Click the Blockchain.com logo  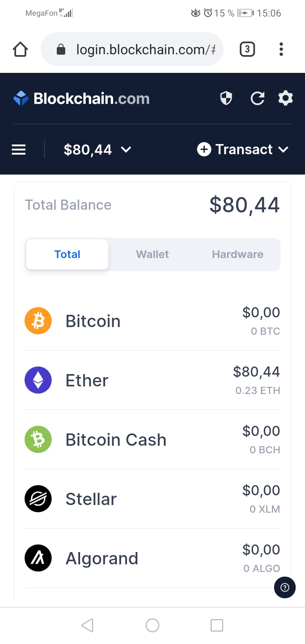coord(82,99)
